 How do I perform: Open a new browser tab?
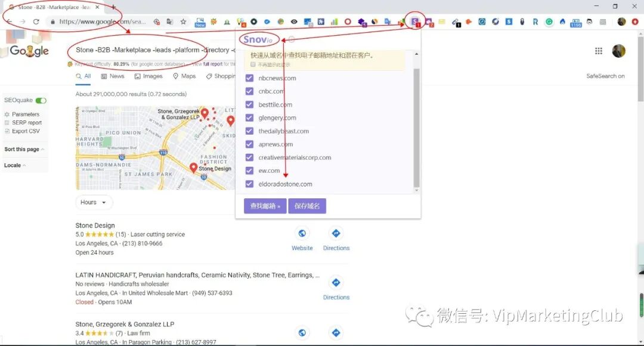(113, 7)
